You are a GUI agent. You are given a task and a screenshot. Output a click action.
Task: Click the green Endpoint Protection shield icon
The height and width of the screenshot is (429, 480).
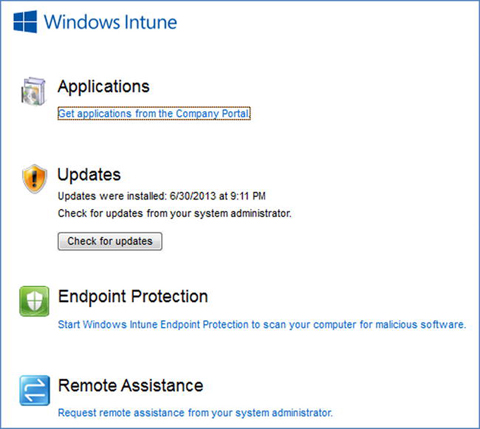click(x=34, y=301)
